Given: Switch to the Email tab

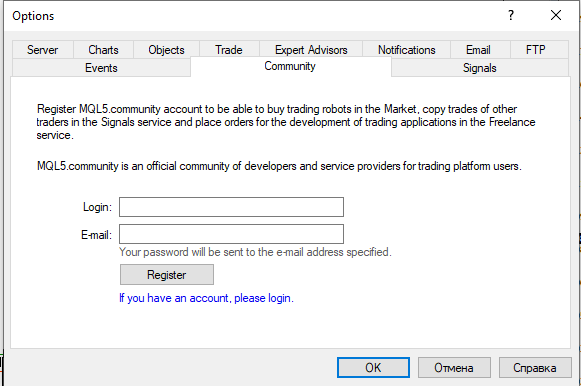Looking at the screenshot, I should tap(478, 50).
